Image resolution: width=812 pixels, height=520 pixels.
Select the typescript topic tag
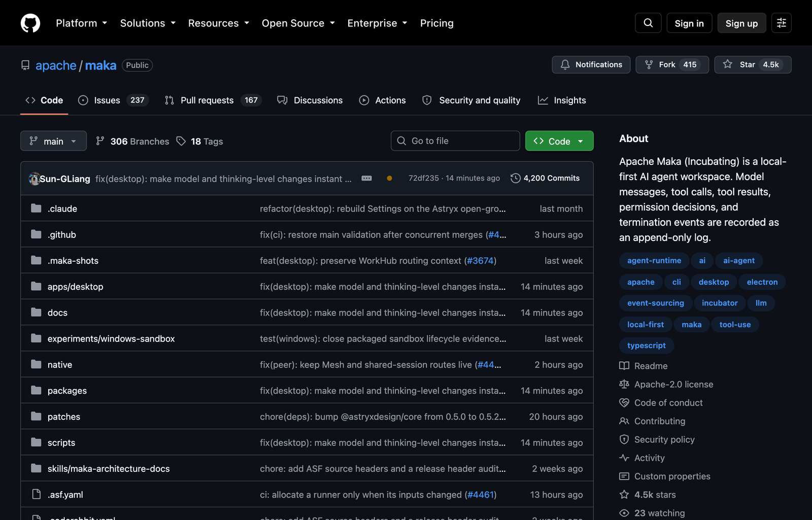(x=647, y=345)
